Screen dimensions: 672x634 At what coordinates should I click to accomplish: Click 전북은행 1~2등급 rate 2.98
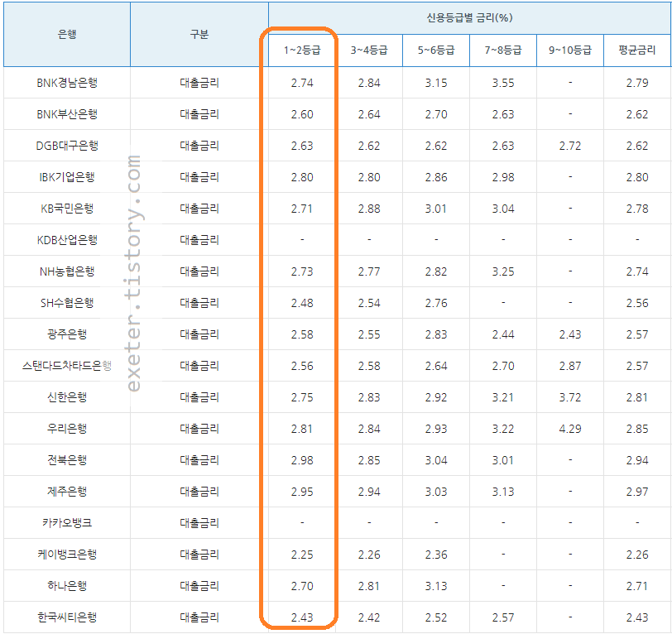coord(302,460)
